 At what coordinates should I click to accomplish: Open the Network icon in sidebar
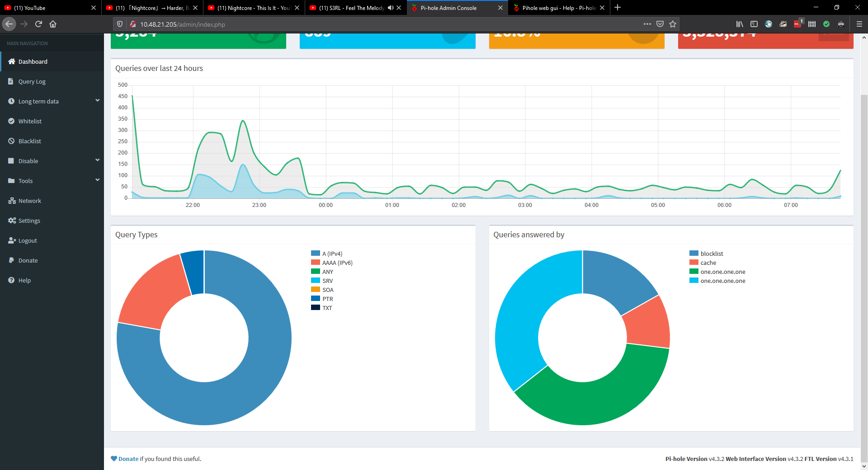[12, 201]
